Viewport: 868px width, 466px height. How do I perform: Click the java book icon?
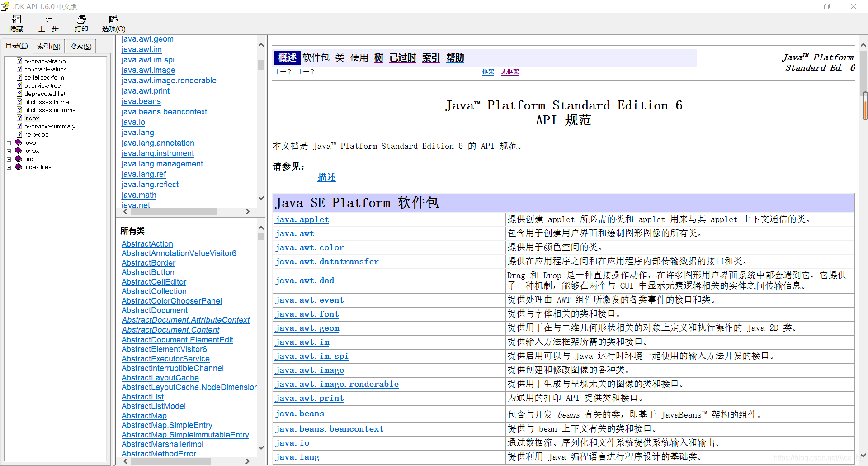(x=19, y=143)
